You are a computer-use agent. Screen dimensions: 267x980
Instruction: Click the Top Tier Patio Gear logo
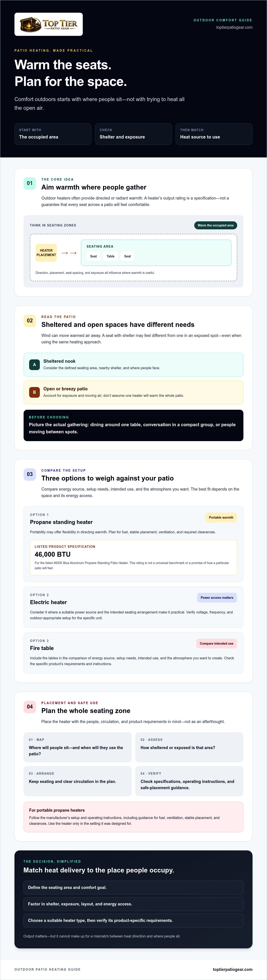pos(48,24)
